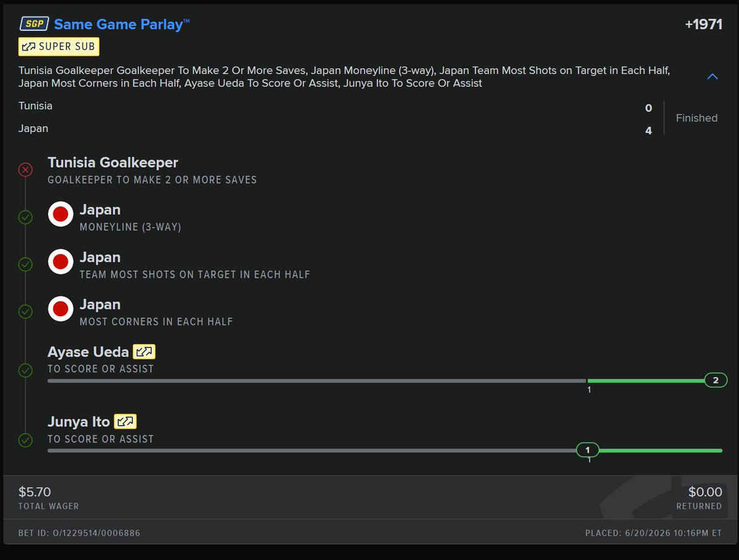
Task: Click Tunisia's score of 0
Action: click(x=648, y=108)
